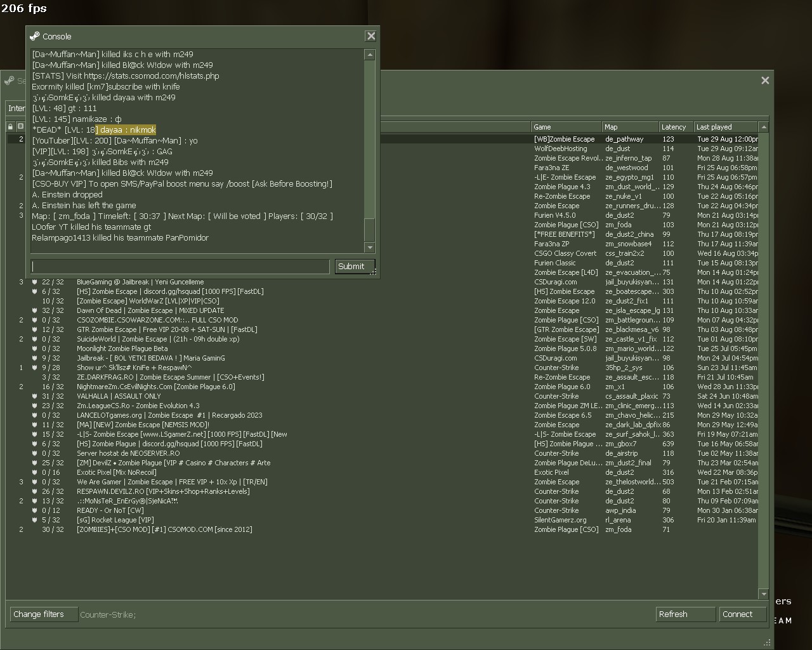Click de_pathway map in first row
The width and height of the screenshot is (812, 650).
[624, 139]
